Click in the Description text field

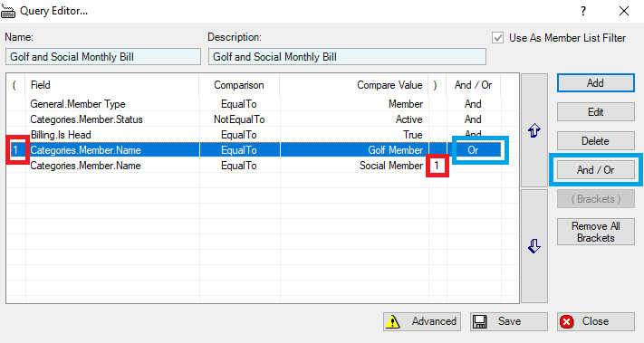[347, 57]
